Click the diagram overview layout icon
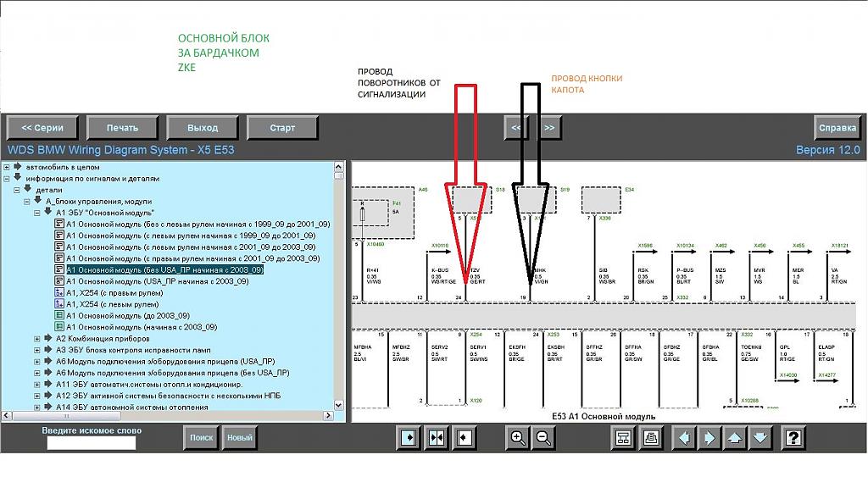868x488 pixels. [624, 438]
